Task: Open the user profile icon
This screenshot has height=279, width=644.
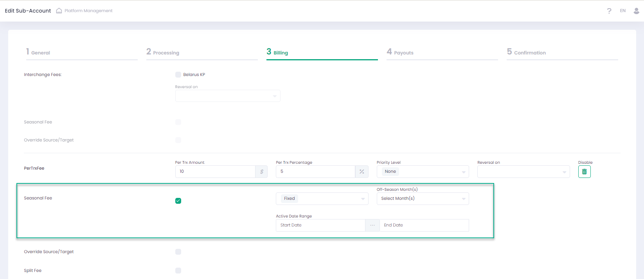Action: coord(636,11)
